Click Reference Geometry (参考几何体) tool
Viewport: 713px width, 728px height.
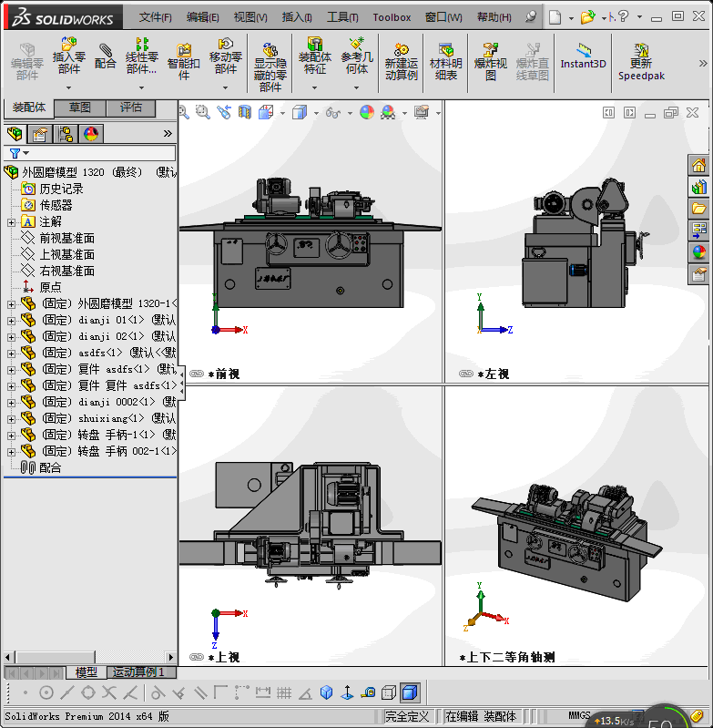pyautogui.click(x=356, y=56)
